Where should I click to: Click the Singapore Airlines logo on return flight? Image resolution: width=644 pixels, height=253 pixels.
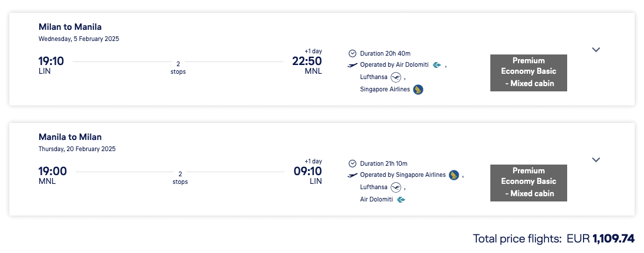pos(454,175)
